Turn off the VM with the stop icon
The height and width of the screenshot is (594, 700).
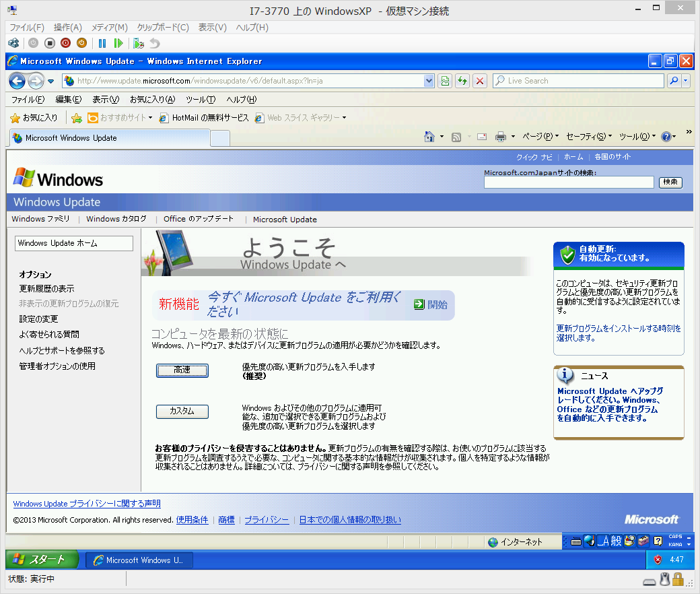pos(50,43)
